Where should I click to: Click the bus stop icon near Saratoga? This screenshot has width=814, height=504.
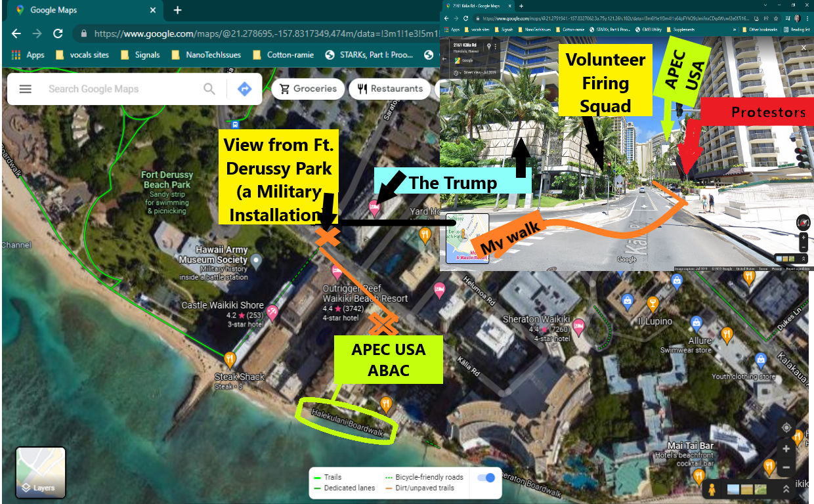[234, 123]
